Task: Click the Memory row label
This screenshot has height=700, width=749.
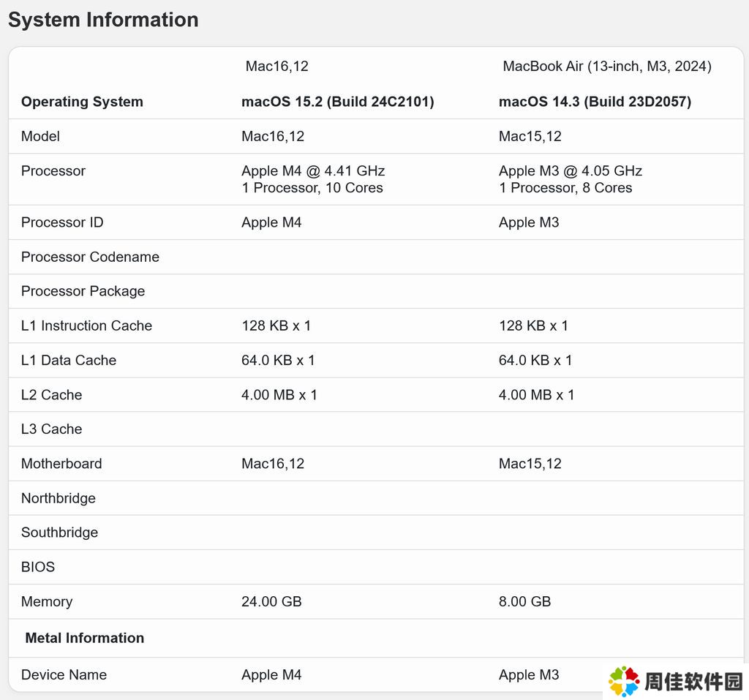Action: pyautogui.click(x=47, y=601)
